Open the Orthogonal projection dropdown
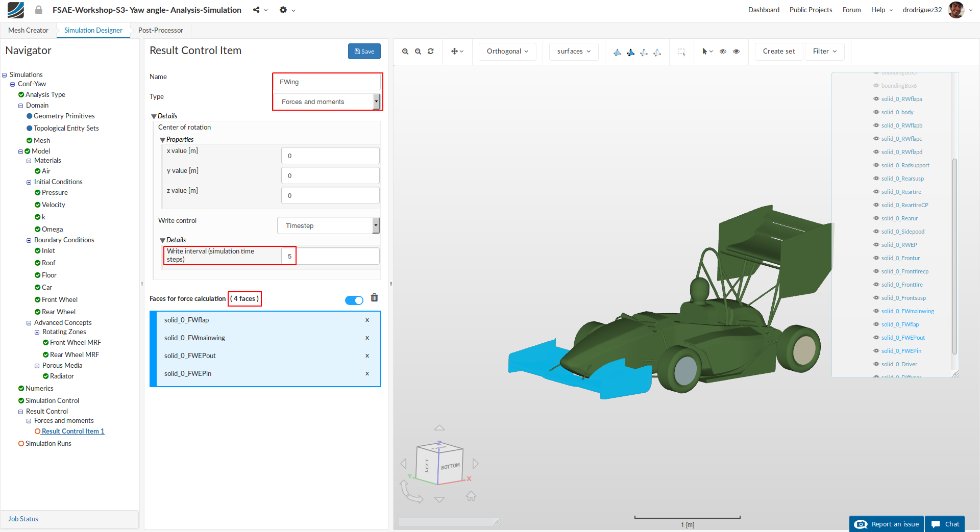The width and height of the screenshot is (980, 532). (x=507, y=52)
